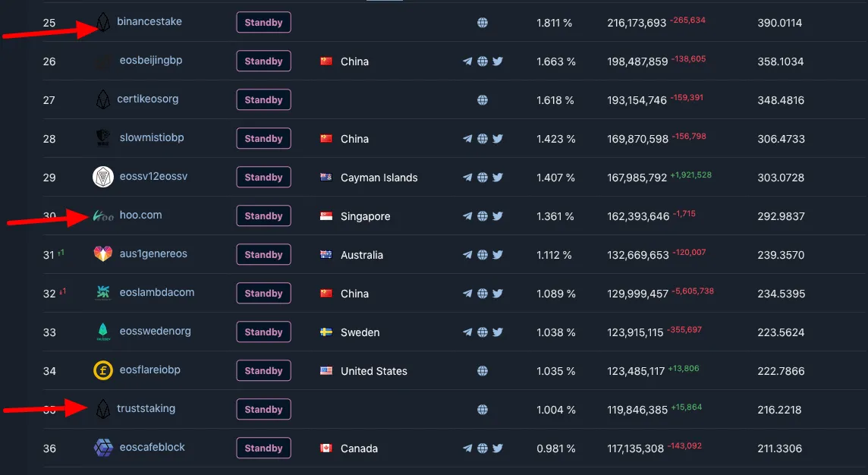This screenshot has width=868, height=475.
Task: Click the slowmistiobp logo icon
Action: pos(103,138)
